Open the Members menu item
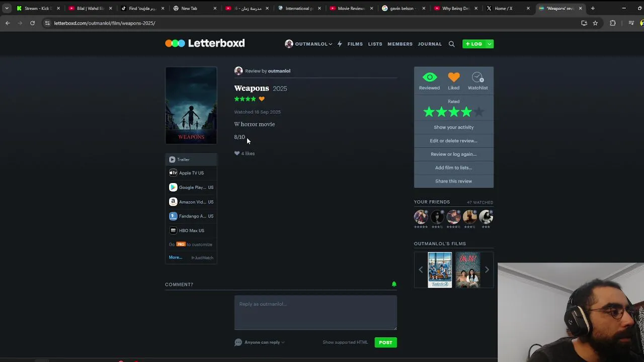This screenshot has height=362, width=644. tap(400, 44)
